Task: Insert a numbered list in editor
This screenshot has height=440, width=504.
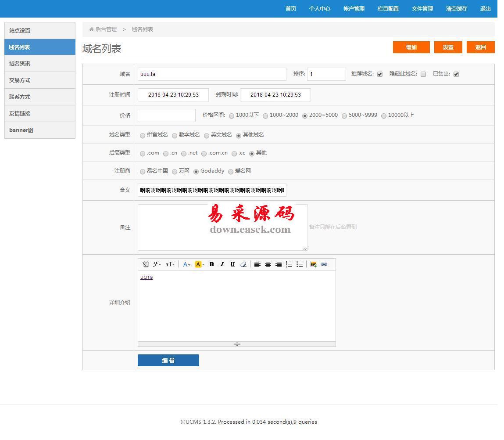Action: 289,264
